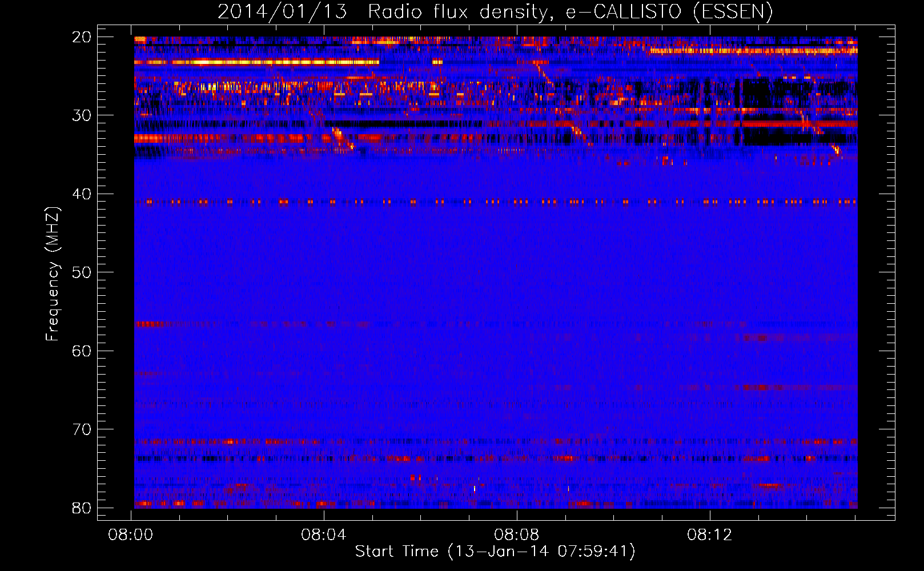Click the 30 frequency tick label
The image size is (924, 571).
(x=82, y=115)
